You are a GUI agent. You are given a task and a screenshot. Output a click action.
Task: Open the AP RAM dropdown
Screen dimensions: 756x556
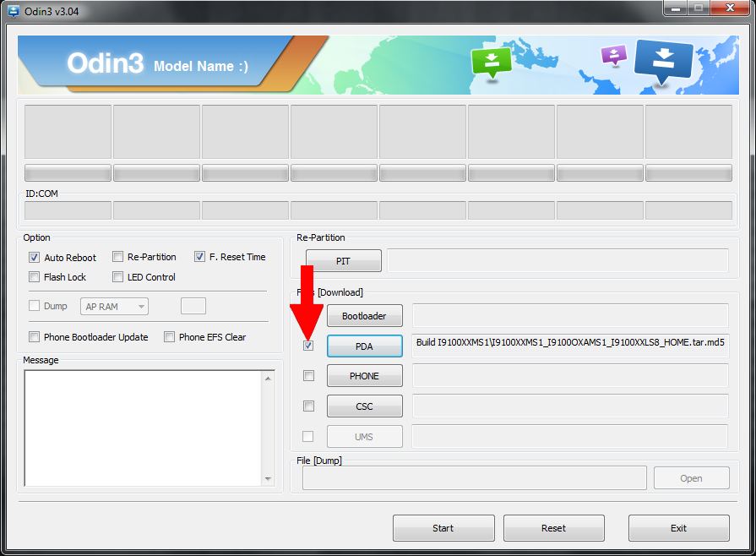point(114,307)
